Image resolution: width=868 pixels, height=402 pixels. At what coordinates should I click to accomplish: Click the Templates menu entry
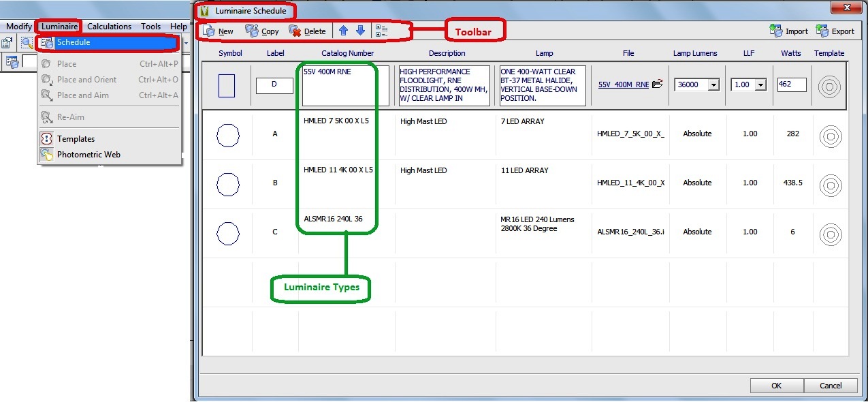(75, 138)
